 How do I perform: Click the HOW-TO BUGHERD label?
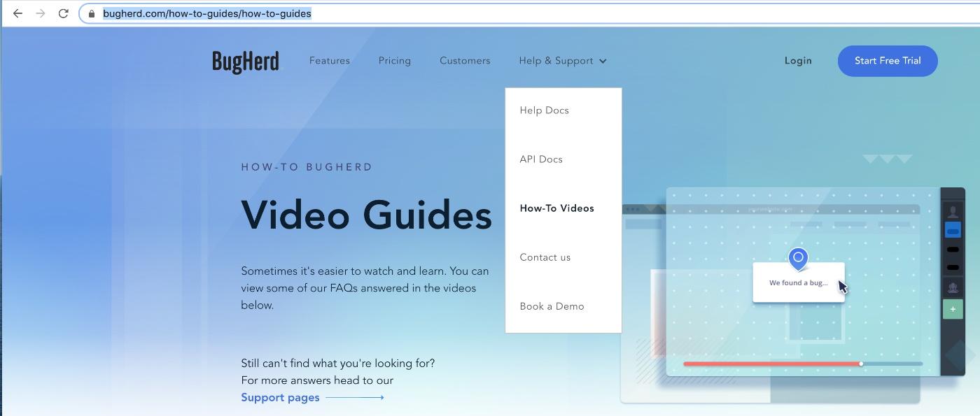tap(307, 167)
